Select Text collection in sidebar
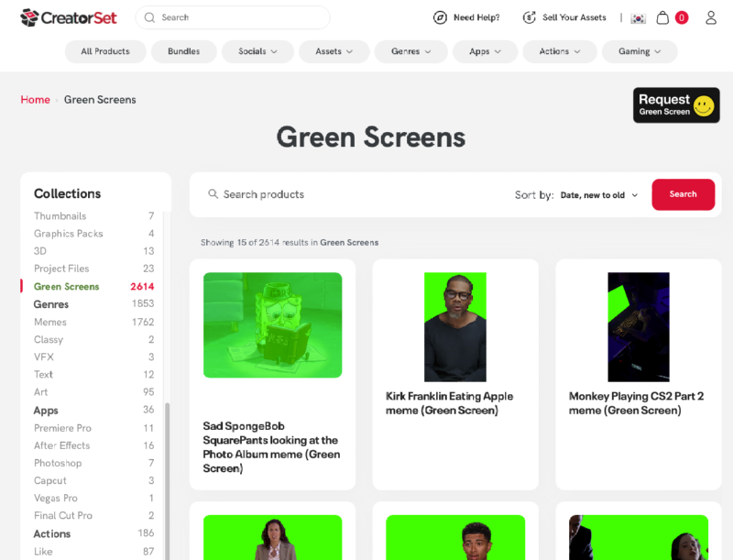Viewport: 733px width, 560px height. coord(93,375)
